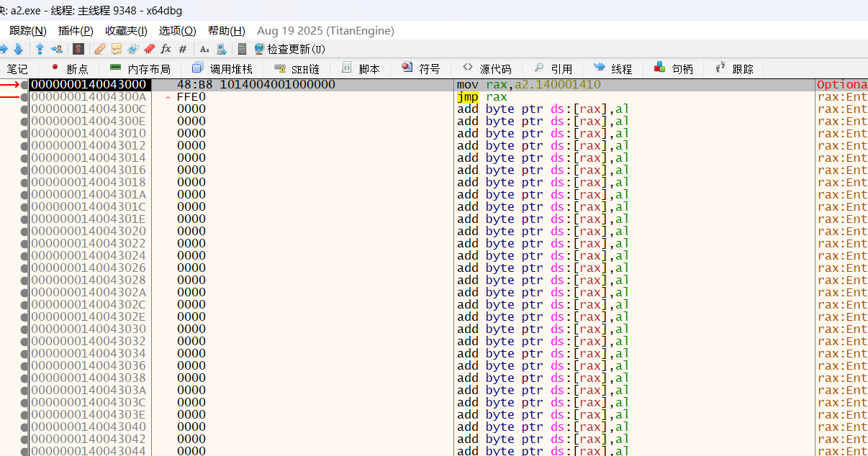Click the labels tag icon
Viewport: 868px width, 456px height.
133,49
